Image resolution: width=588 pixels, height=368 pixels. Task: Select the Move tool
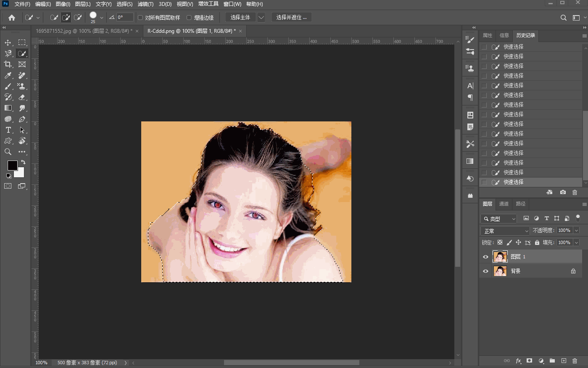point(8,42)
